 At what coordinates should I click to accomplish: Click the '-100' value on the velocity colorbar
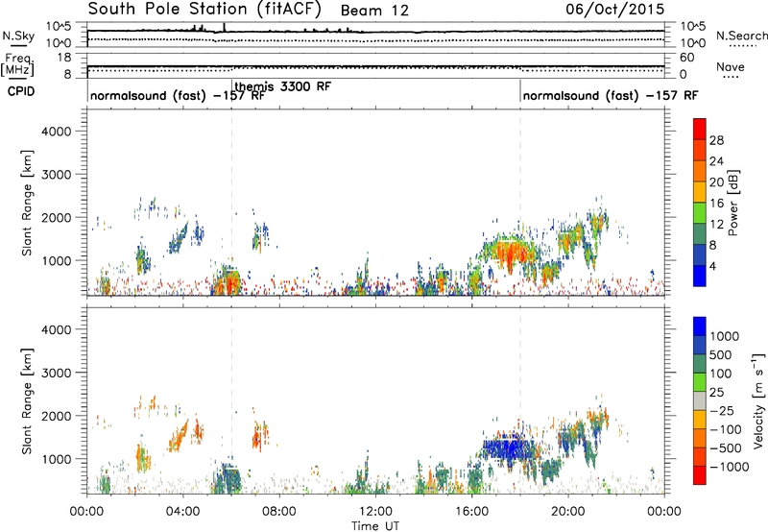(726, 429)
